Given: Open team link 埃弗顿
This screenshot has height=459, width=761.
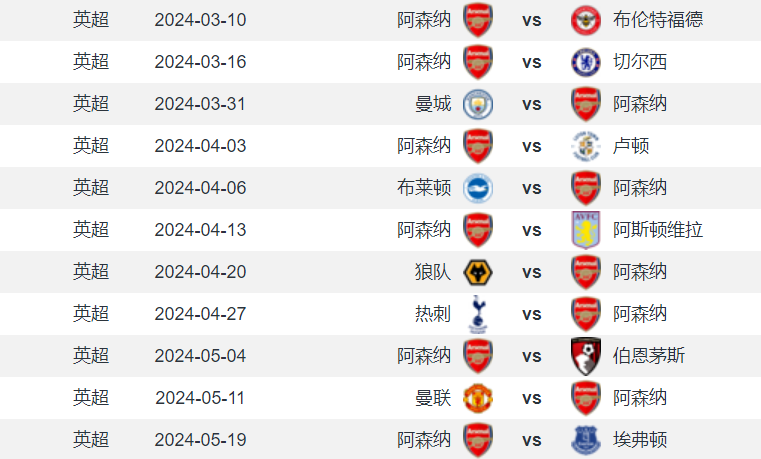Looking at the screenshot, I should point(640,440).
